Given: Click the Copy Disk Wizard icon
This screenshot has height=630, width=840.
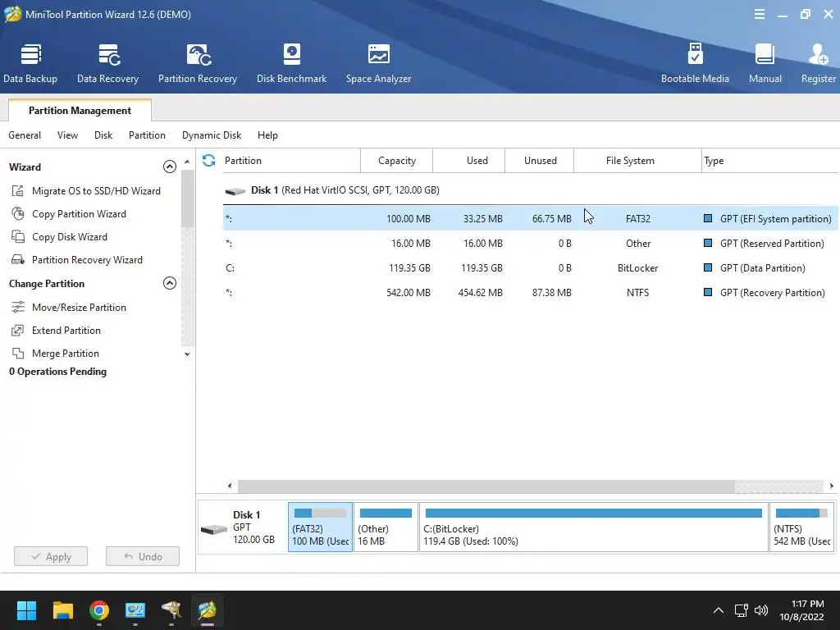Looking at the screenshot, I should click(18, 237).
